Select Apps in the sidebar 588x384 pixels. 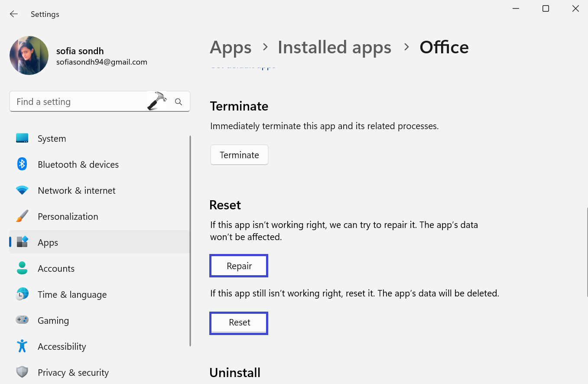[48, 242]
